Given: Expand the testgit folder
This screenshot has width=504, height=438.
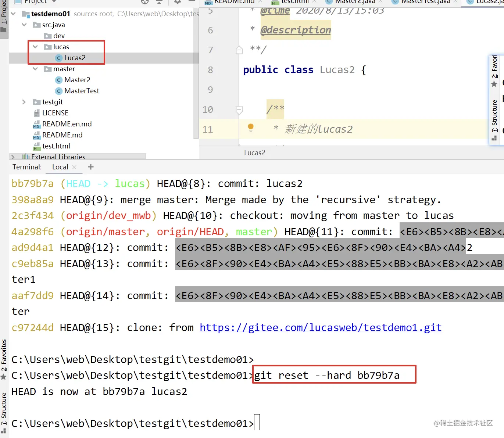Looking at the screenshot, I should point(24,102).
